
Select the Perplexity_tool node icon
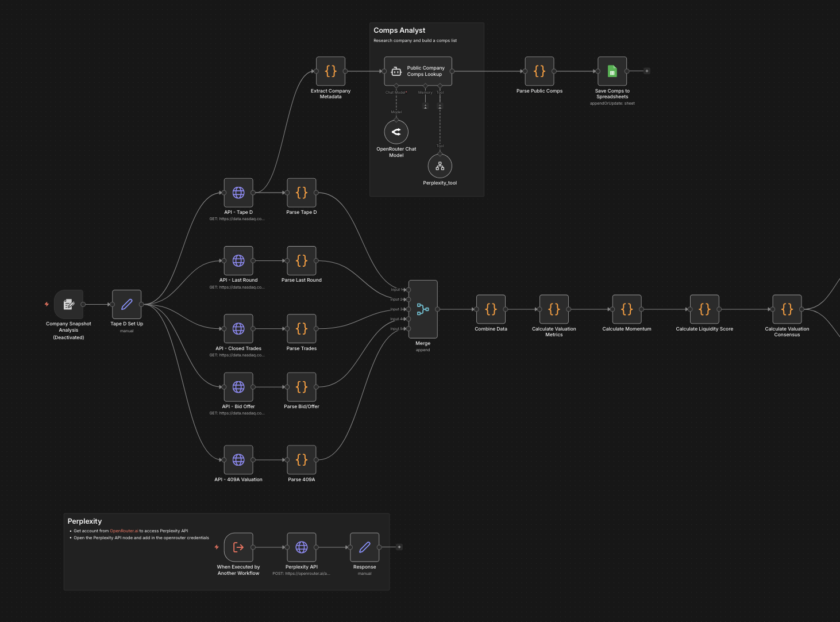click(440, 166)
